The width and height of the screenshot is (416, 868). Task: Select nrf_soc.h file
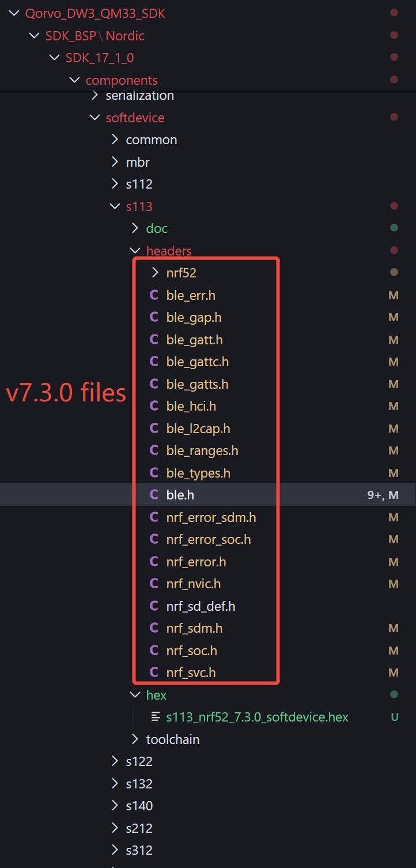pos(192,651)
